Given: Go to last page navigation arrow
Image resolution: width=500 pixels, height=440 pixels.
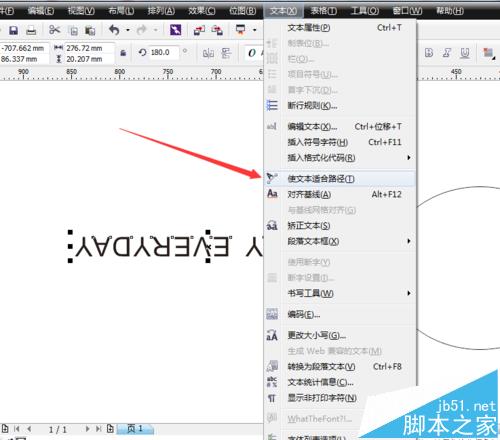Looking at the screenshot, I should 98,429.
